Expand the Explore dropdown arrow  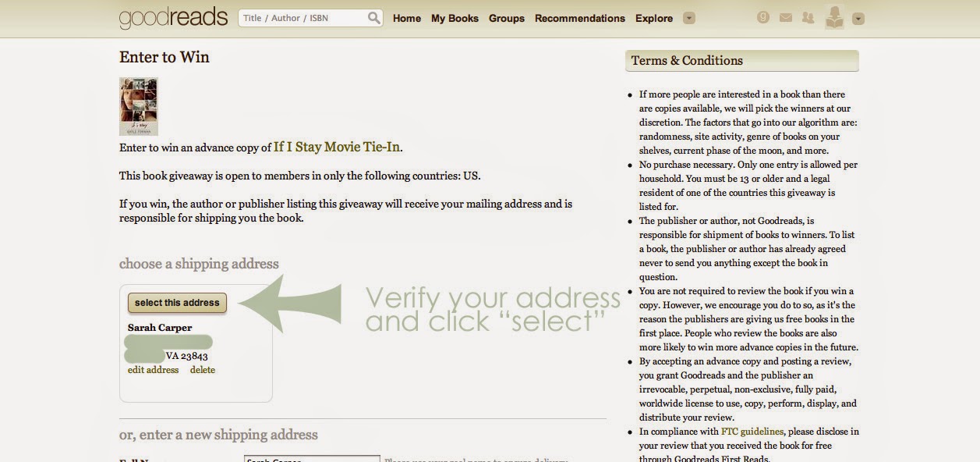coord(688,18)
